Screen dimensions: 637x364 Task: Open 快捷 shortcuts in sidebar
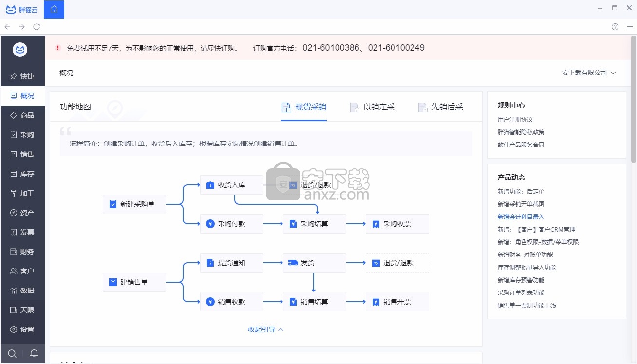tap(22, 76)
